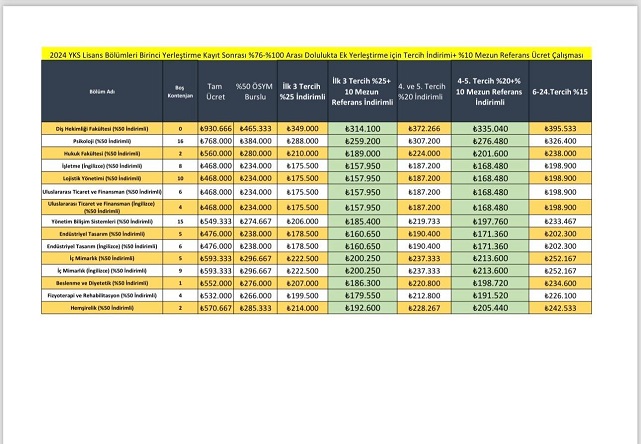Select the ₺274.667 cell
641x444 pixels.
coord(255,221)
